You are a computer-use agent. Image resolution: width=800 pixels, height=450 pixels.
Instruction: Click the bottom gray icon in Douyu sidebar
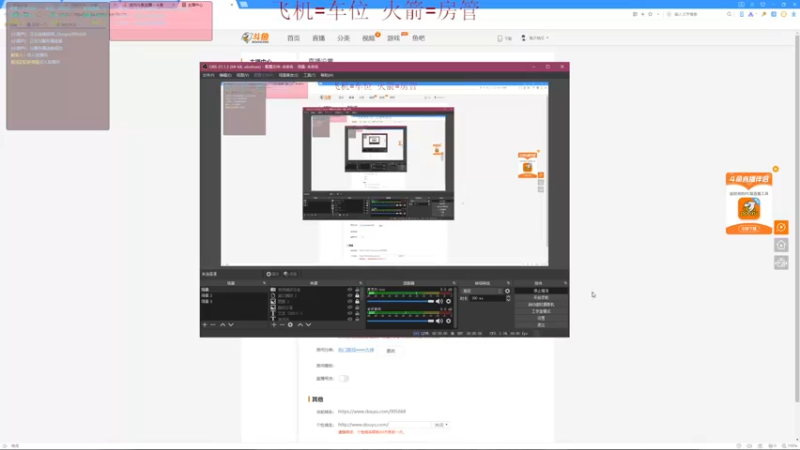781,263
